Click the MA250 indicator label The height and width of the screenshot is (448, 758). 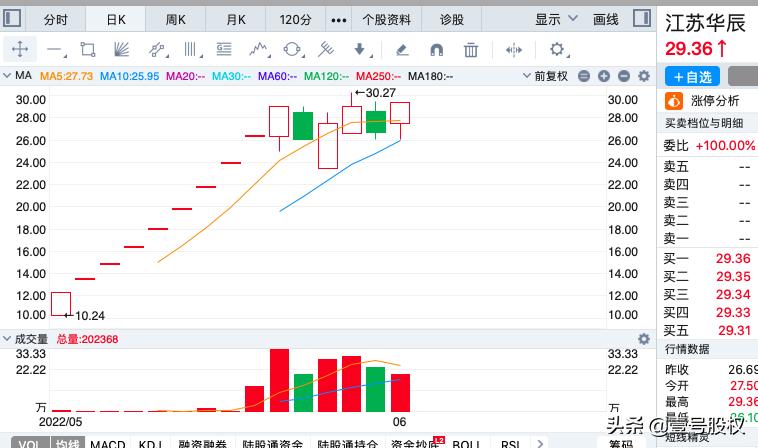click(x=378, y=76)
